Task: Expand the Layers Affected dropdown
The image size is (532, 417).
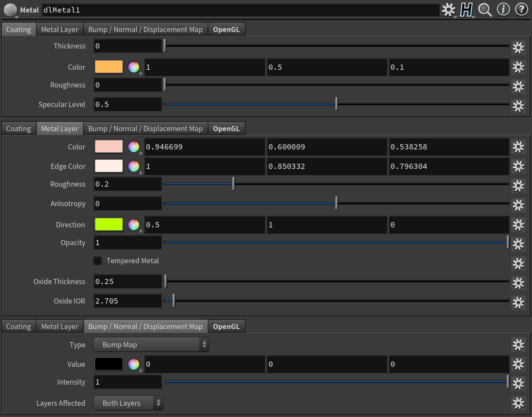Action: (128, 403)
